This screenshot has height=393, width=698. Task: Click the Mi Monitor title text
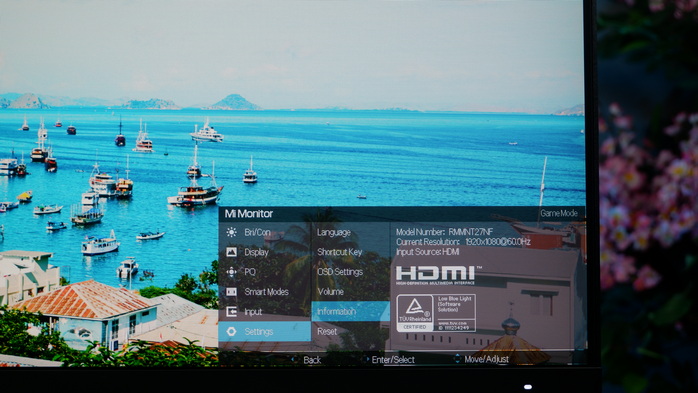tap(248, 214)
